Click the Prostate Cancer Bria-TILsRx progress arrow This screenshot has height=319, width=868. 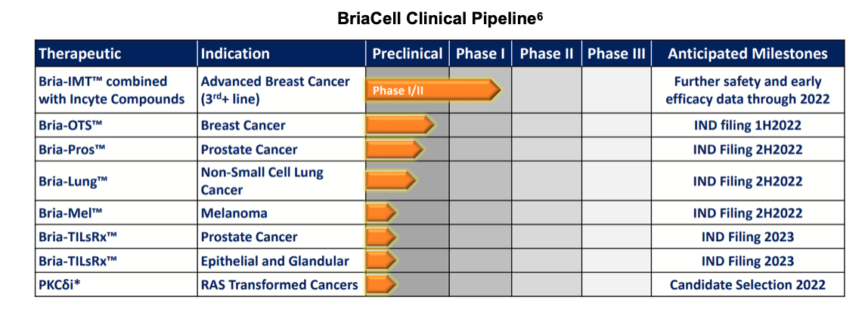pos(381,237)
